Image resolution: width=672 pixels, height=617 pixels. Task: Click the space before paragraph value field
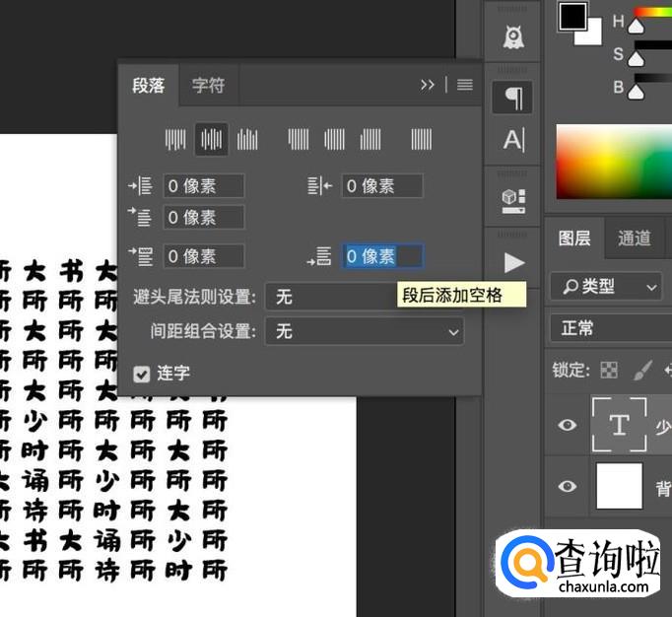tap(204, 256)
